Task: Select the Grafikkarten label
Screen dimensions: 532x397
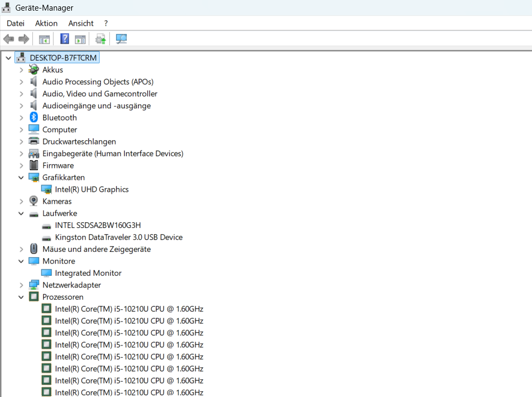Action: pyautogui.click(x=63, y=178)
